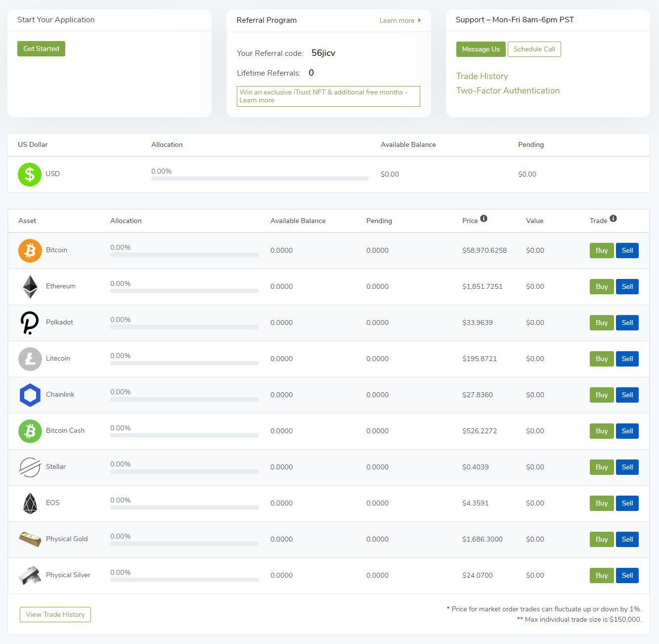Click the Message Us button
Image resolution: width=659 pixels, height=644 pixels.
(480, 49)
